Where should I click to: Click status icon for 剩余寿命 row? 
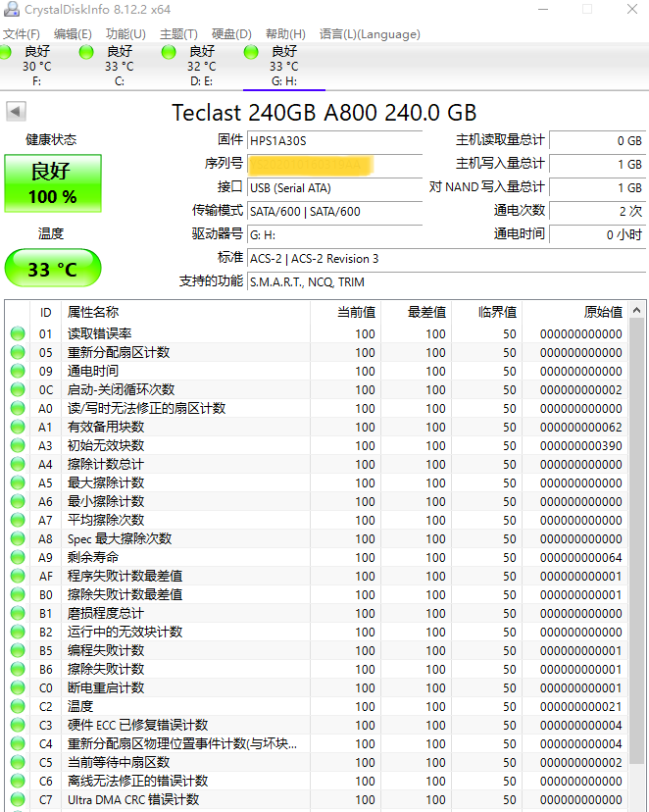click(x=18, y=558)
